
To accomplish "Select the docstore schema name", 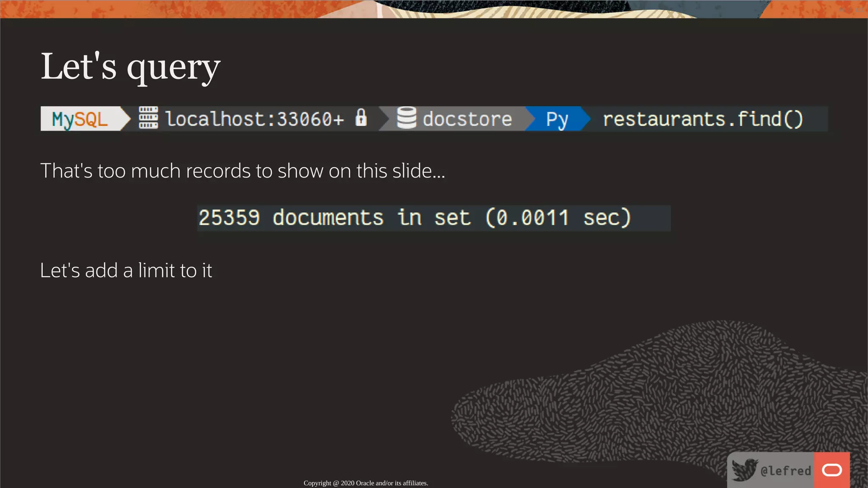I will click(467, 119).
